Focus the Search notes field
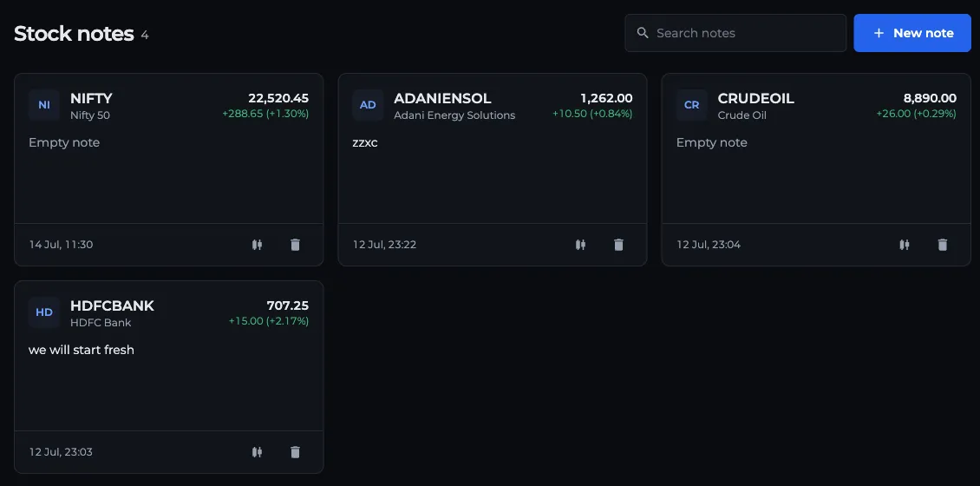This screenshot has width=980, height=486. pyautogui.click(x=735, y=33)
